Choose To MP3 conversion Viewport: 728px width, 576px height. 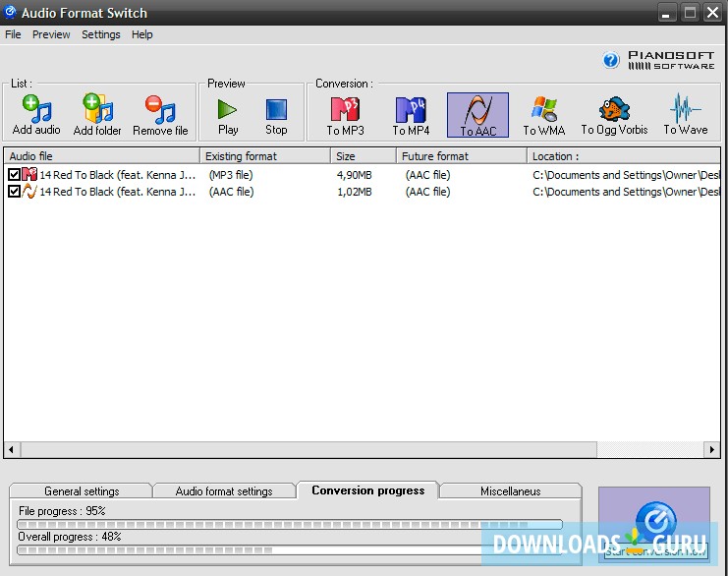pyautogui.click(x=345, y=116)
